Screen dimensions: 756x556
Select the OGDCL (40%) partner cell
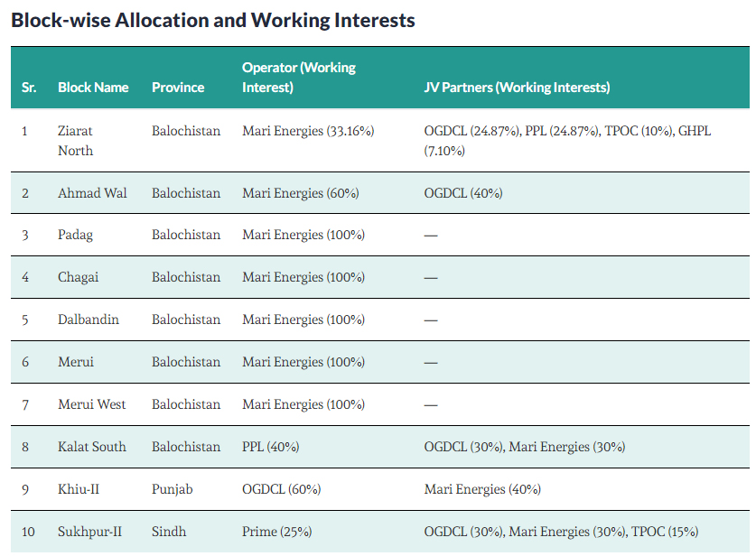[463, 193]
